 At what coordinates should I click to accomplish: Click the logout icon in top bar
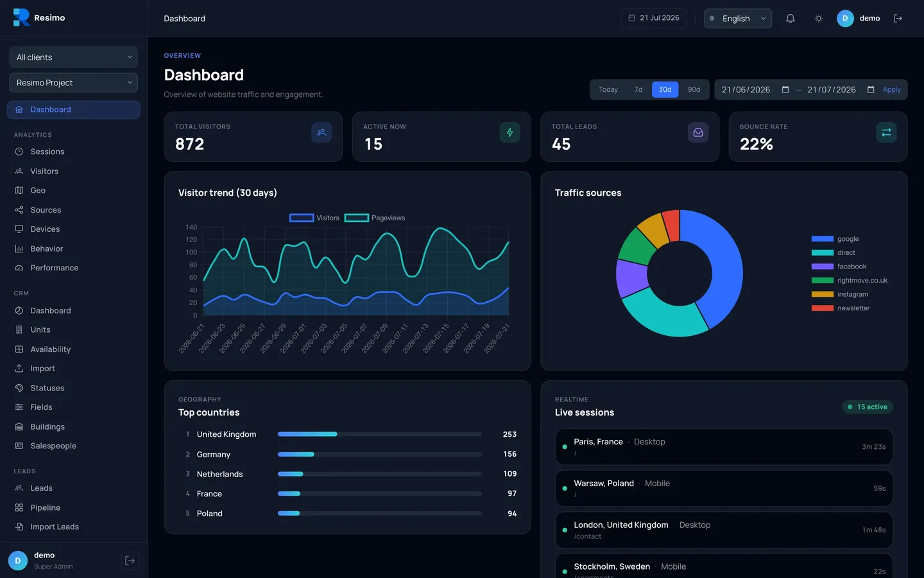click(x=898, y=19)
